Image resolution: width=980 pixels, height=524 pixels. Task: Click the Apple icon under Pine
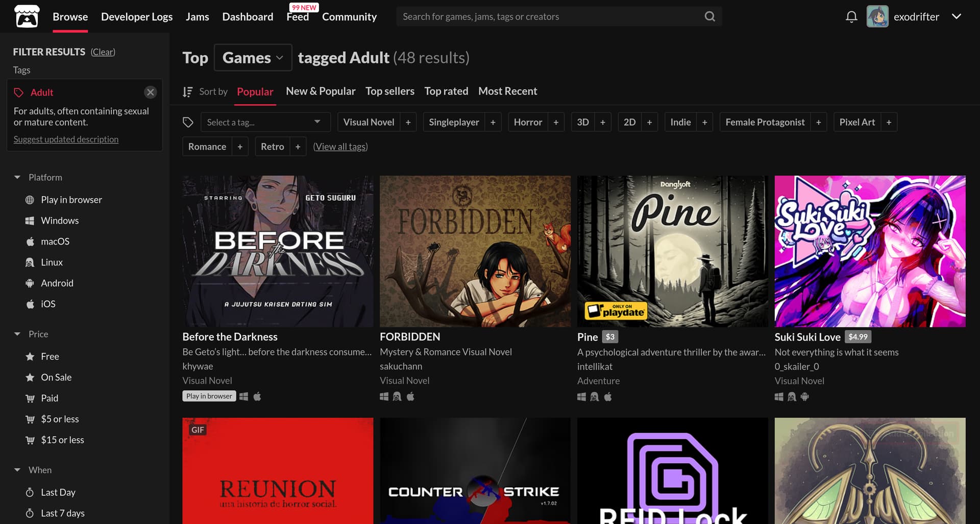(608, 396)
